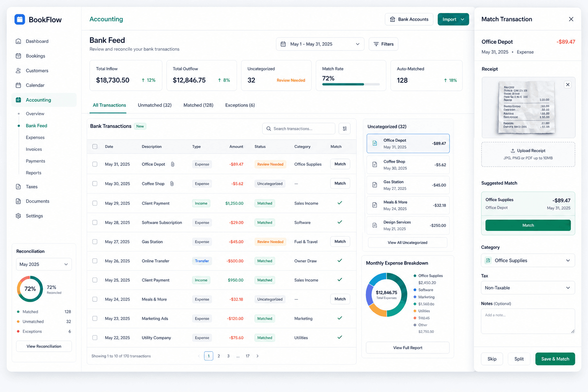Image resolution: width=588 pixels, height=392 pixels.
Task: Check the Coffee Shop transaction row
Action: [x=95, y=184]
